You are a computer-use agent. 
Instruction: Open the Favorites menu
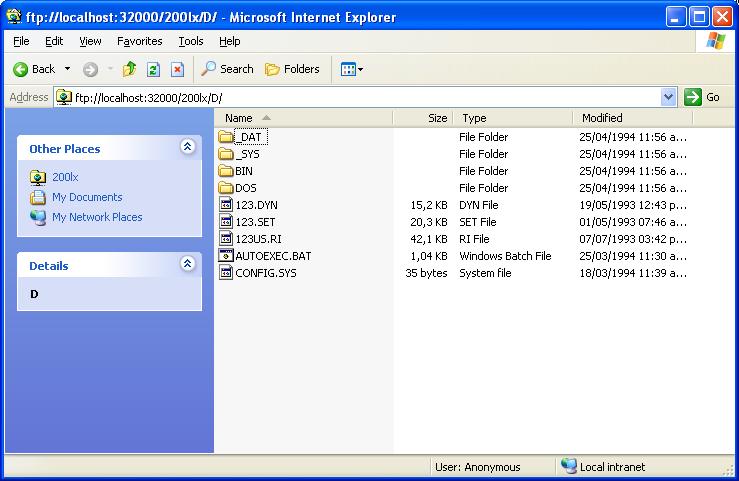(139, 41)
